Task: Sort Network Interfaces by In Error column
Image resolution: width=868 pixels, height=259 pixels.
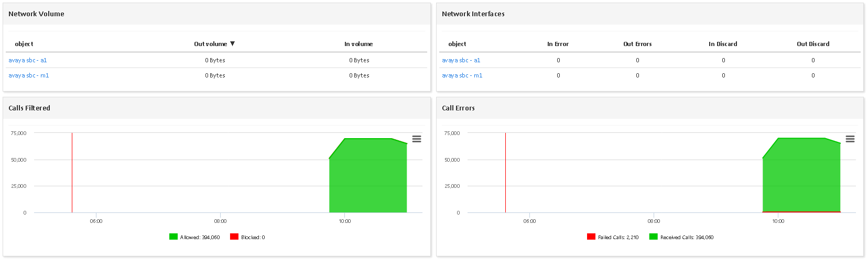Action: [x=558, y=44]
